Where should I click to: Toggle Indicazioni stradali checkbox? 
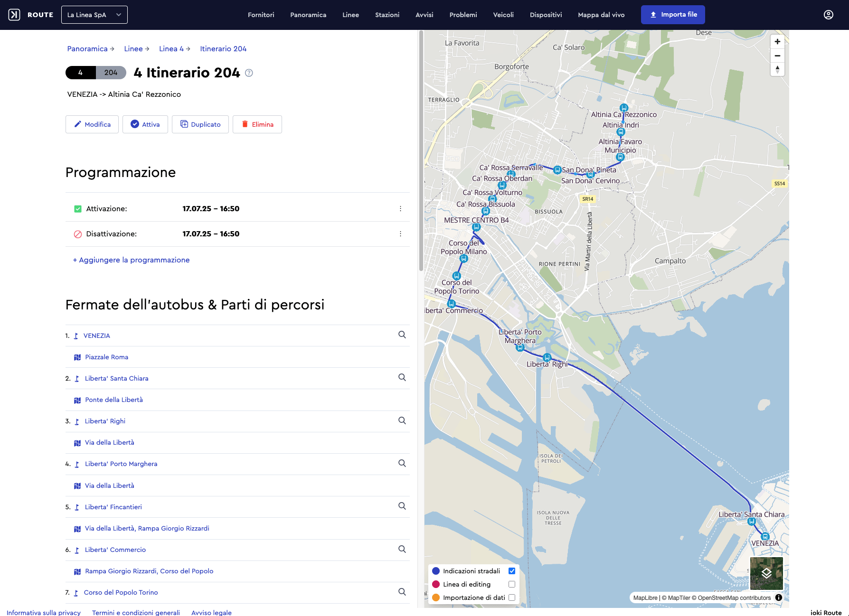512,571
